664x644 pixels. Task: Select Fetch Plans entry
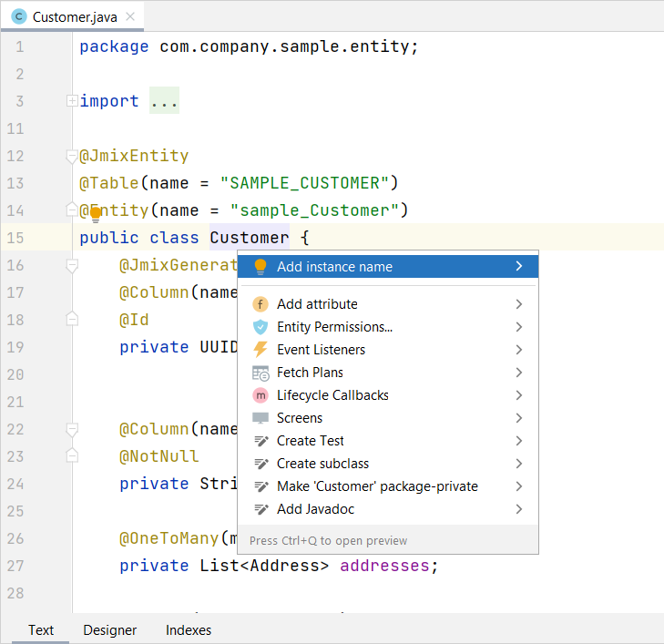pos(388,373)
